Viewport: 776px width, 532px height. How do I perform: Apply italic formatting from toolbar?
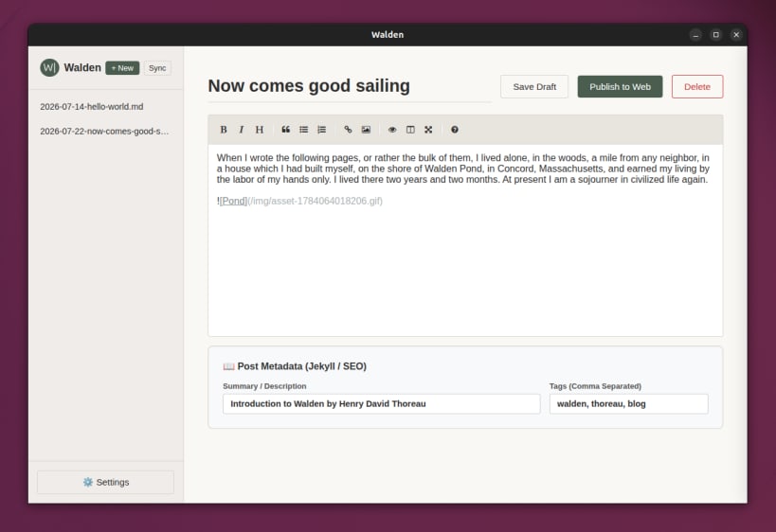pyautogui.click(x=241, y=130)
